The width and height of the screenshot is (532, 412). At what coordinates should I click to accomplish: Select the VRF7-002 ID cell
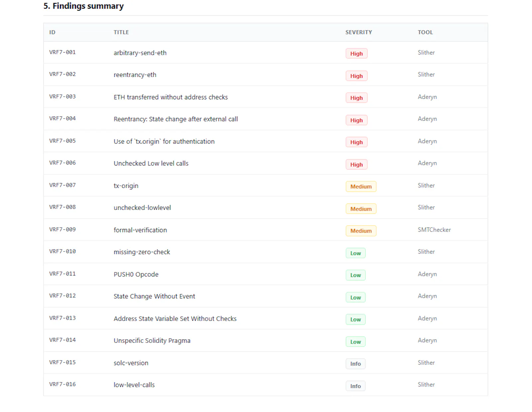(63, 74)
